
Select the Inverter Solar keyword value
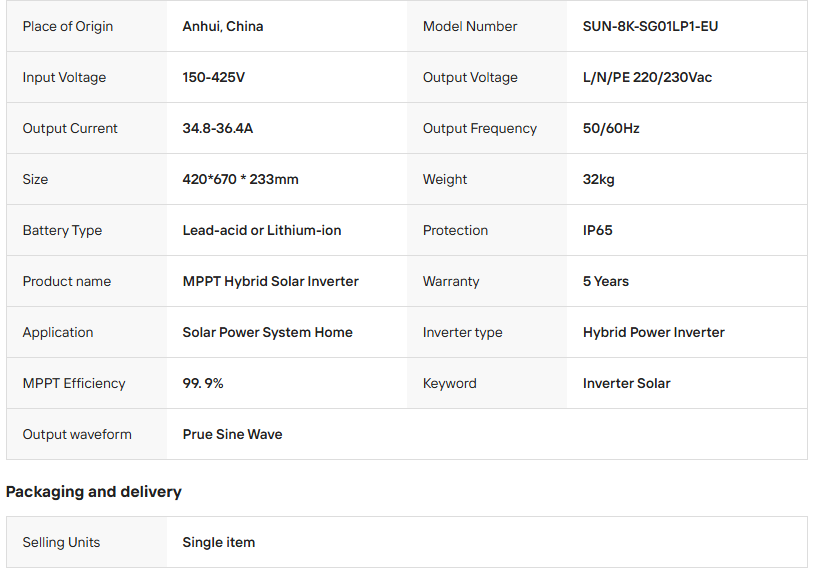point(627,383)
